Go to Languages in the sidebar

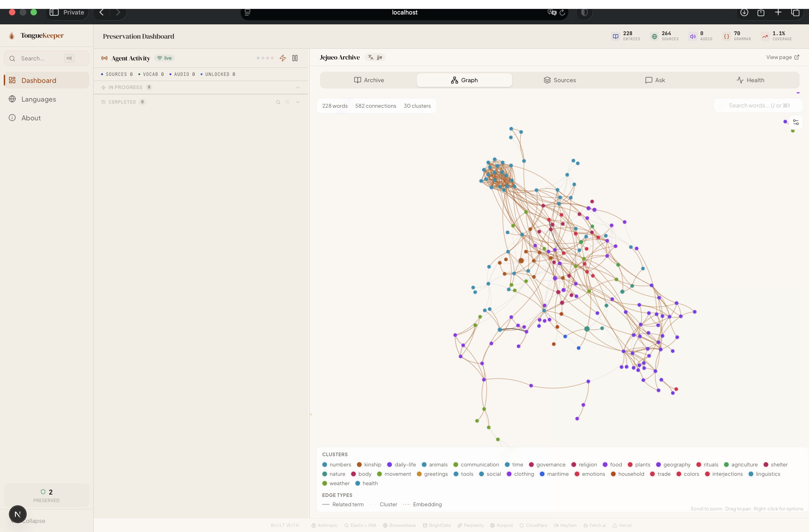tap(38, 99)
